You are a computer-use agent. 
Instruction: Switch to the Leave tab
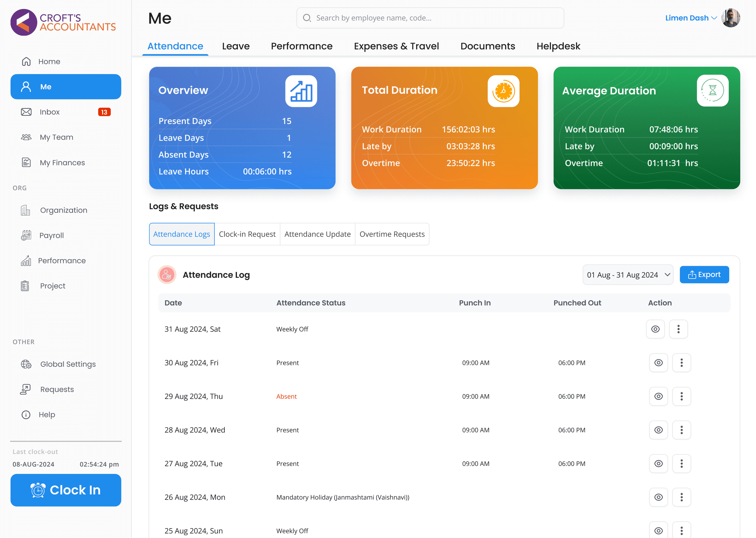236,46
